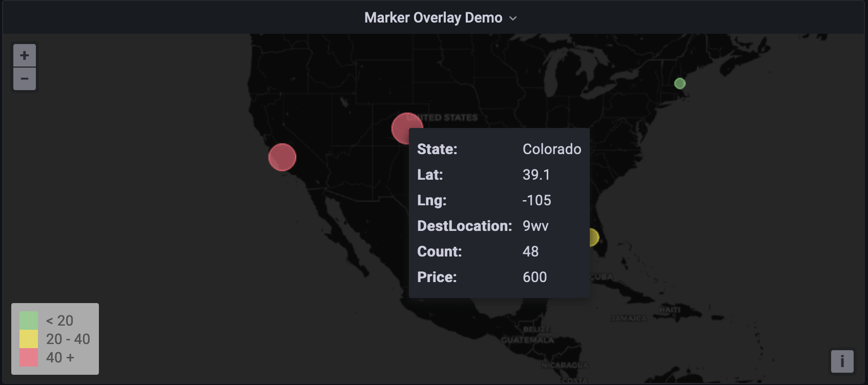
Task: Click the DestLocation value 9wv
Action: pos(535,226)
